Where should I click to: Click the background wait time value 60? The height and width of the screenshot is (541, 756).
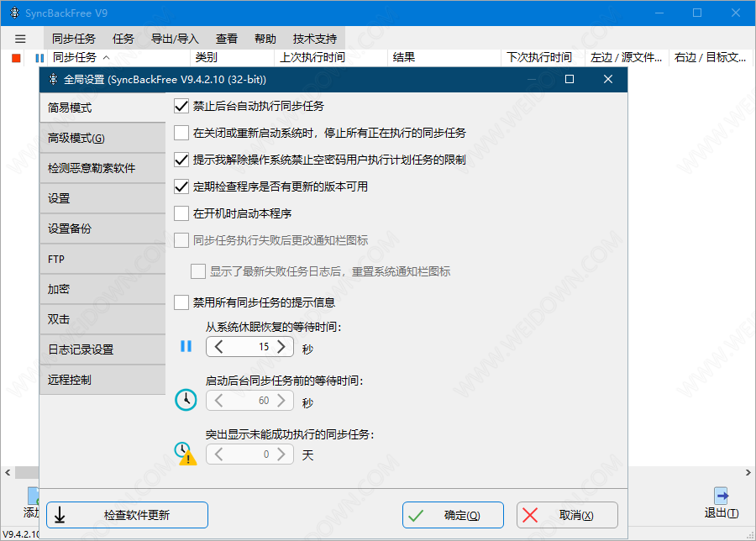click(x=264, y=401)
